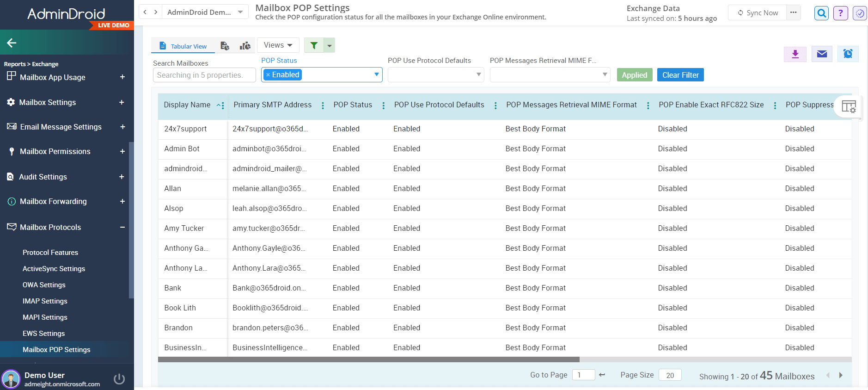Expand Mailbox Settings section
The height and width of the screenshot is (390, 868).
[x=122, y=102]
